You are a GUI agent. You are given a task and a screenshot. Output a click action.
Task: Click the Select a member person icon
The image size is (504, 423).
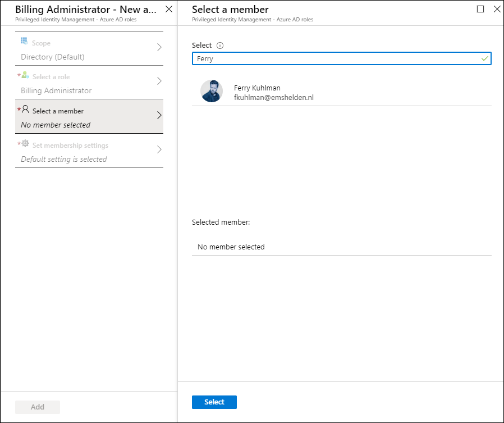(25, 109)
